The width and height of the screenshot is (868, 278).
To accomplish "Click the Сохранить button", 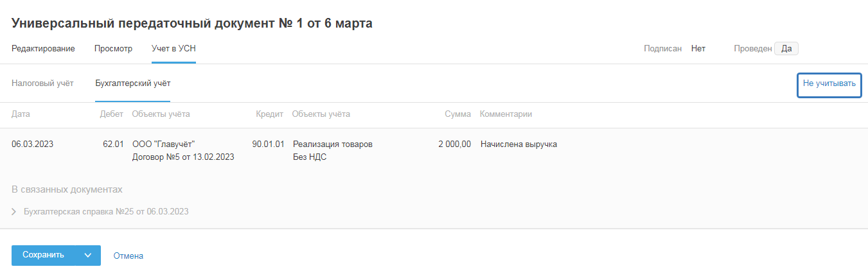I will click(43, 256).
